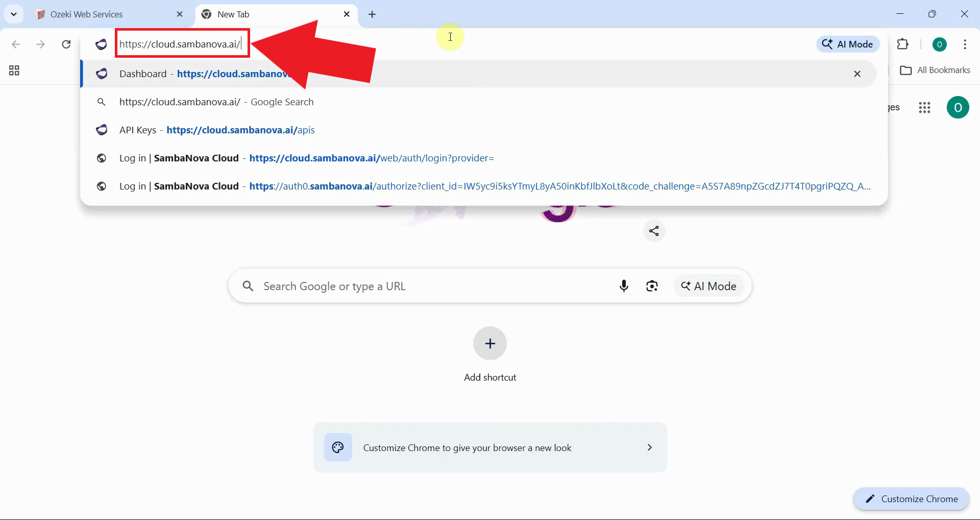Remove the Dashboard suggestion with its X
This screenshot has width=980, height=520.
coord(857,74)
